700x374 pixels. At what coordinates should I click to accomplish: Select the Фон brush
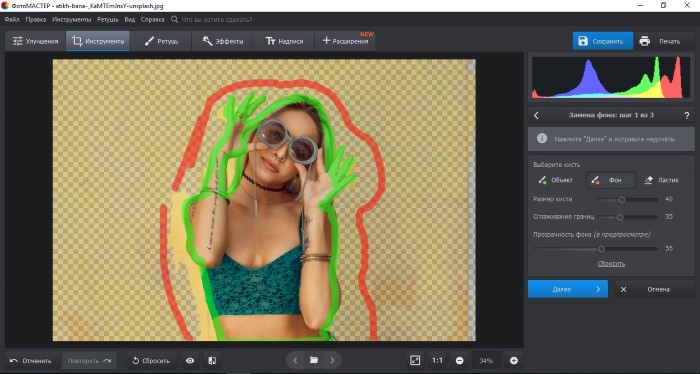coord(611,180)
